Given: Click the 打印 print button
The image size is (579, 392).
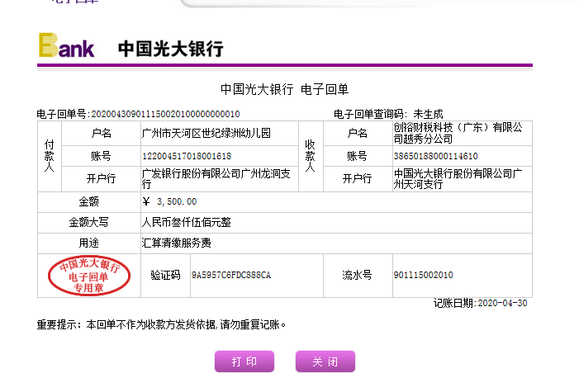Looking at the screenshot, I should click(x=244, y=361).
